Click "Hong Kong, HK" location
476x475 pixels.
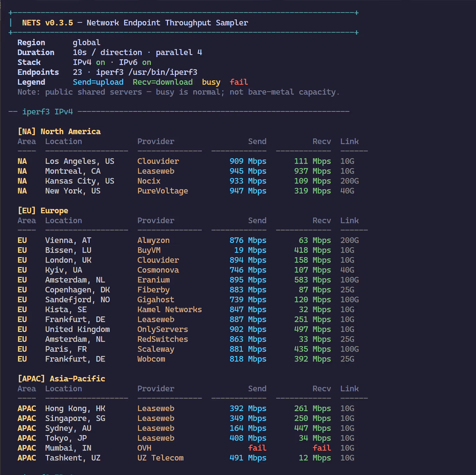click(75, 408)
